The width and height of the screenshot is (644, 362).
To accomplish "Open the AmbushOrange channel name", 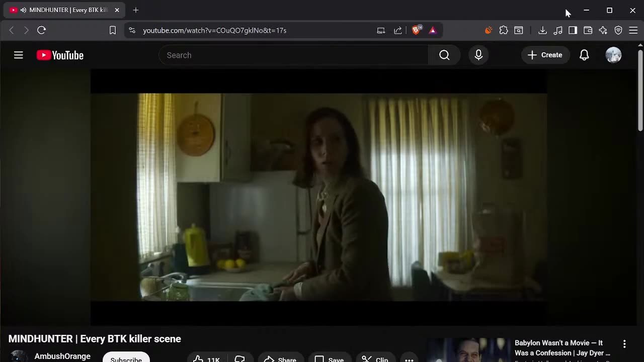I will (x=62, y=356).
